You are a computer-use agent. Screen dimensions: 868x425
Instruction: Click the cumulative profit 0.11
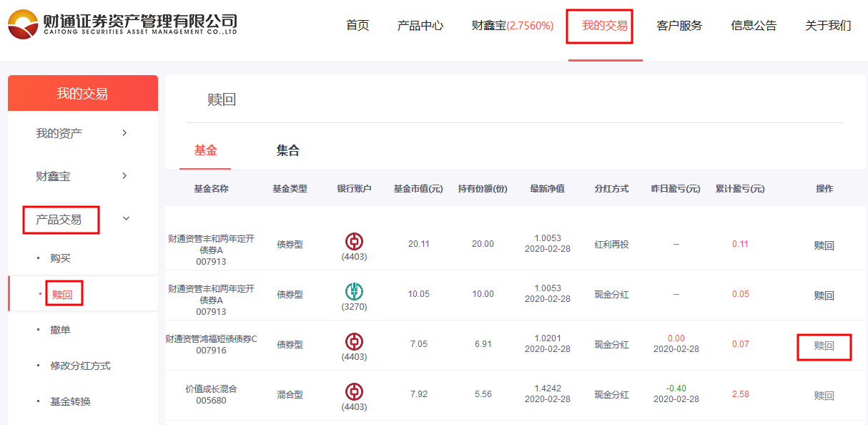(740, 244)
